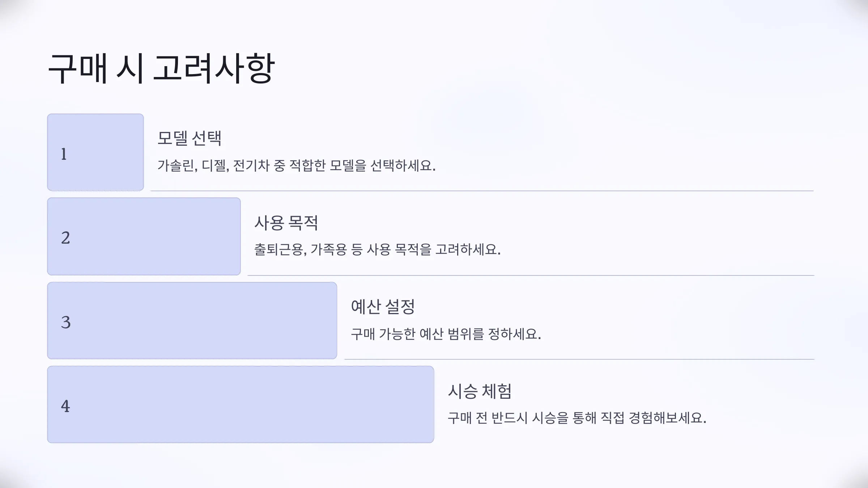
Task: Click the digit 2 inside second box
Action: [65, 238]
